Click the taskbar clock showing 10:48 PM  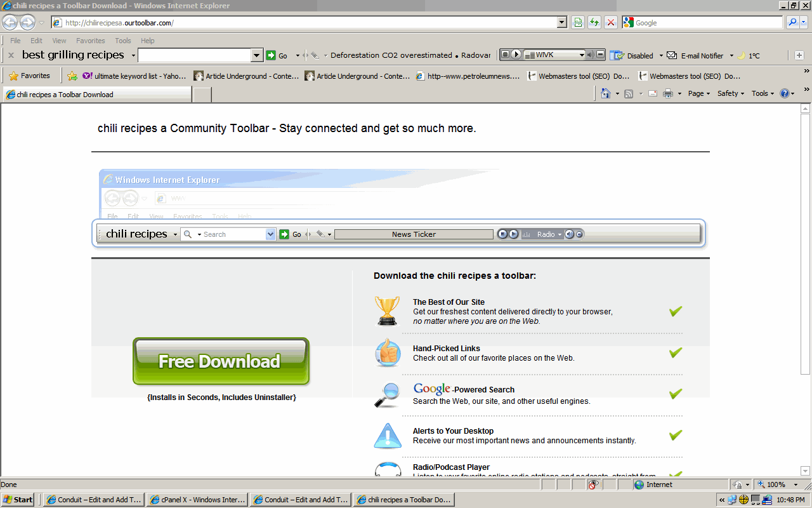click(x=791, y=500)
